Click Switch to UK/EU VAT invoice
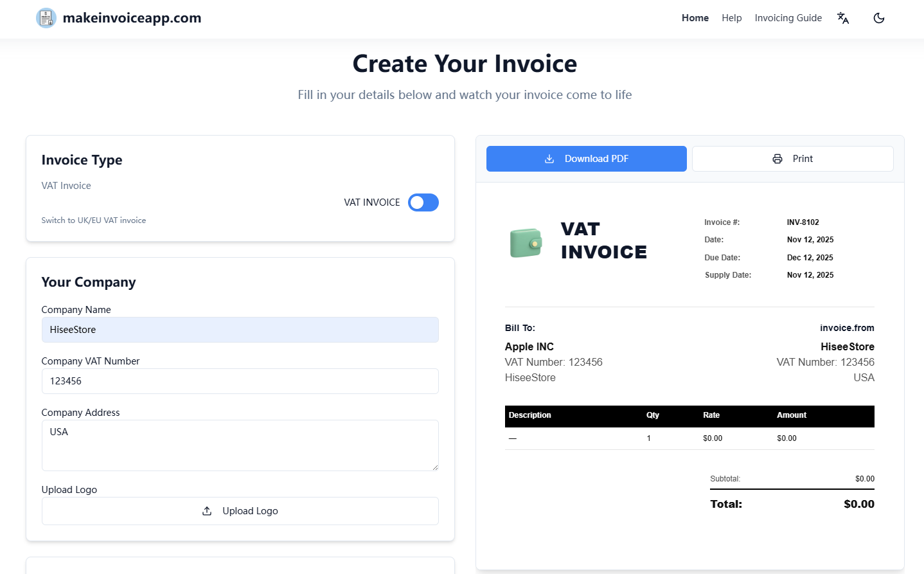The height and width of the screenshot is (574, 924). point(93,220)
